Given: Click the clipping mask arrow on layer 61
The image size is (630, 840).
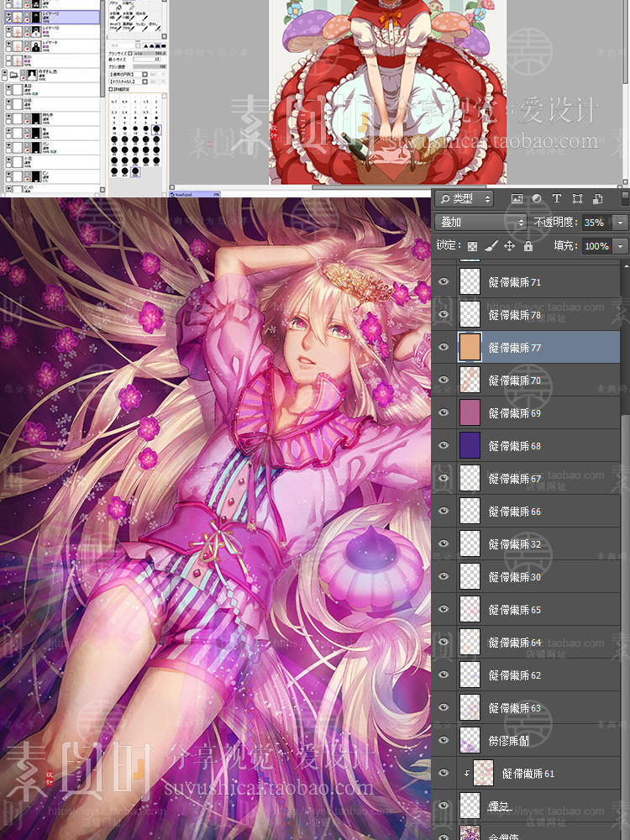Looking at the screenshot, I should (x=466, y=773).
